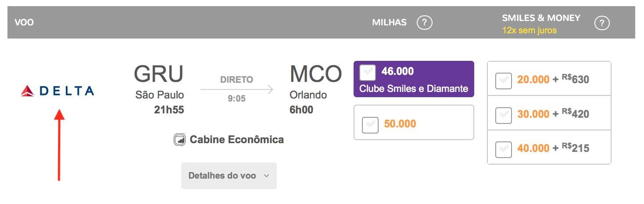Select the 46.000 Clube Smiles checkbox

click(x=367, y=72)
